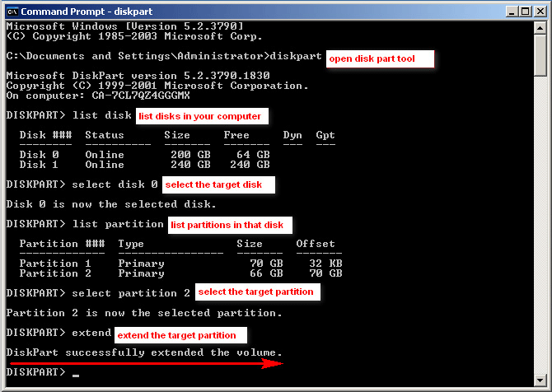Viewport: 552px width, 392px height.
Task: Click the scrollbar down arrow
Action: pos(540,380)
